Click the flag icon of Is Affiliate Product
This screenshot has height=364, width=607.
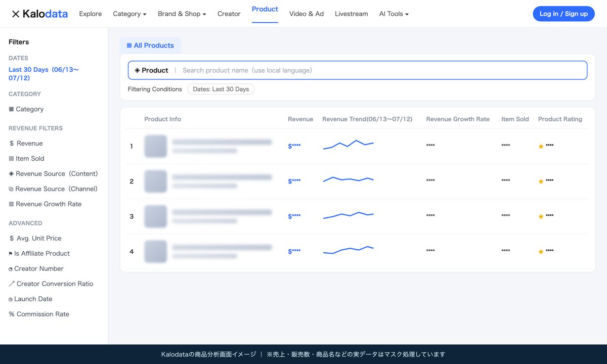[x=11, y=254]
